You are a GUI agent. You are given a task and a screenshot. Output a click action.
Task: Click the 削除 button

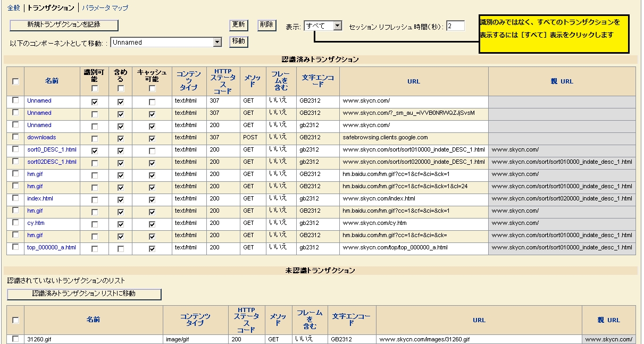point(266,25)
